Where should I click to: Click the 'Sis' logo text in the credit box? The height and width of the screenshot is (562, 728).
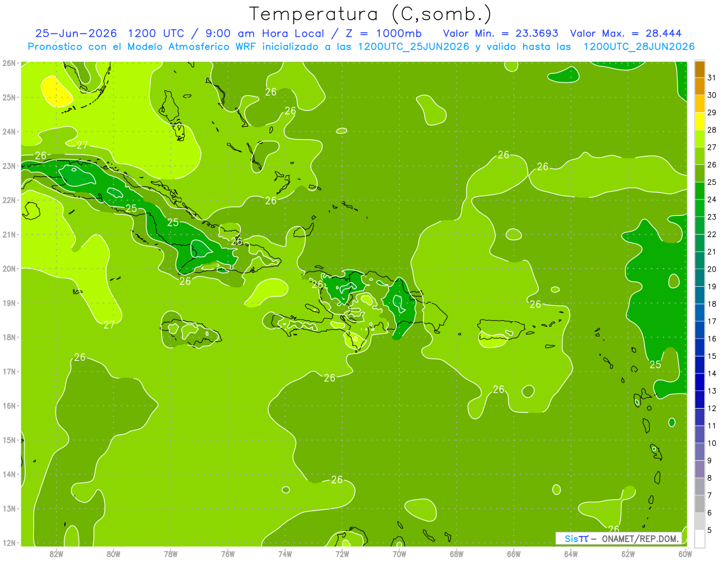click(571, 538)
